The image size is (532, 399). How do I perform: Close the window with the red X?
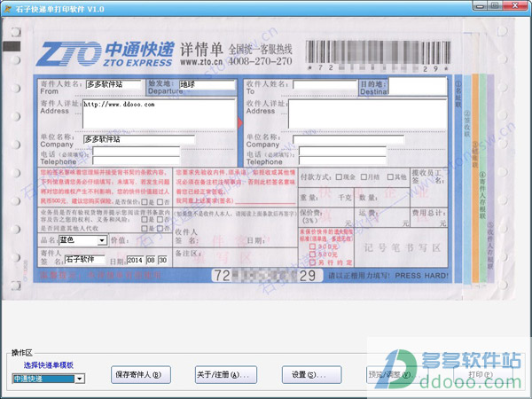(514, 6)
